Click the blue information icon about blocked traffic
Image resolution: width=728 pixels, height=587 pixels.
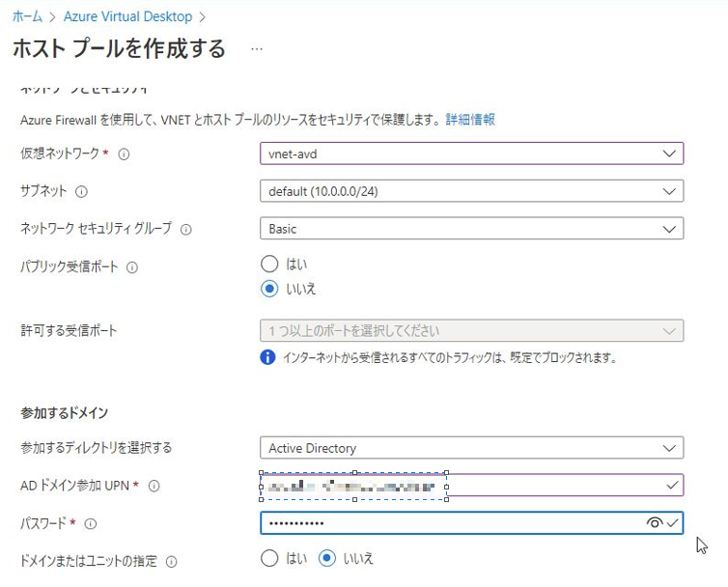(x=267, y=357)
